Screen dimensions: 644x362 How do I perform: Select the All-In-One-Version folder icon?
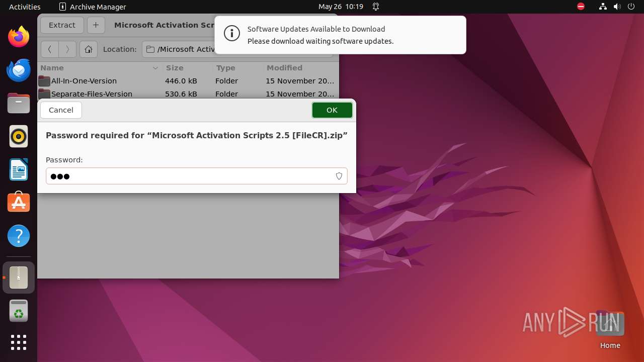(x=44, y=81)
